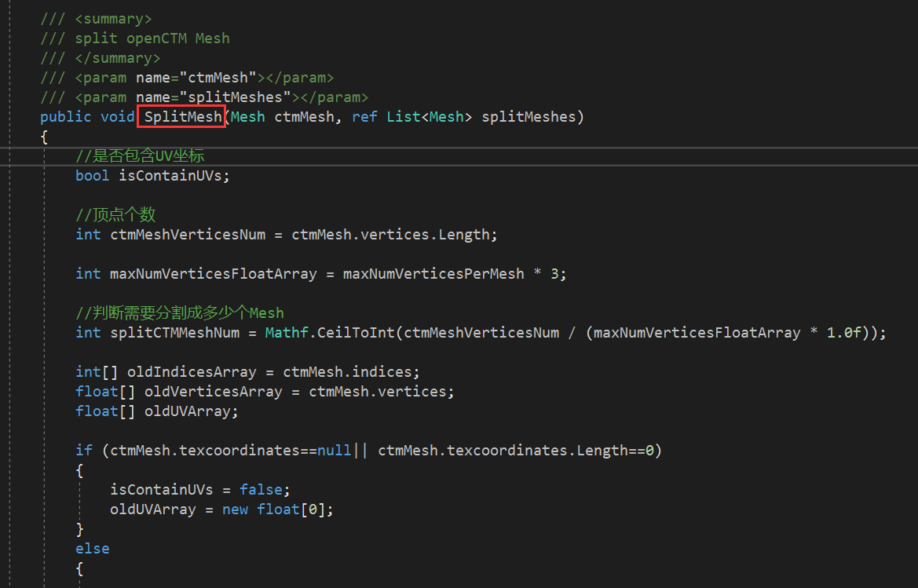Click the else keyword
This screenshot has width=918, height=588.
point(92,548)
